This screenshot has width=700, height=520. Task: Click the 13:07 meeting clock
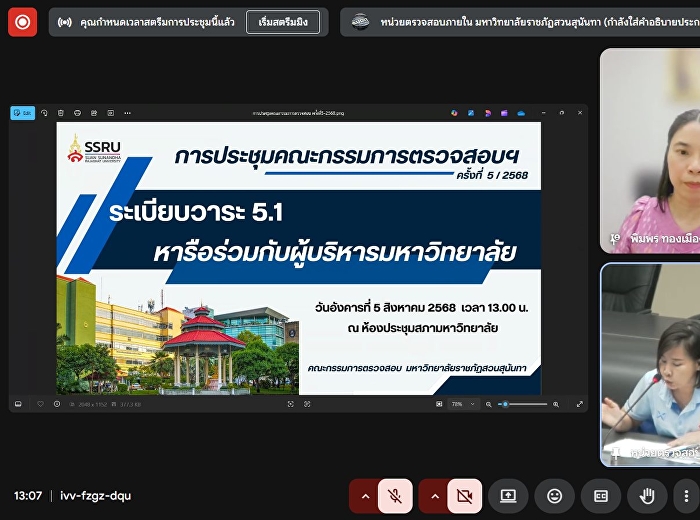pos(28,495)
